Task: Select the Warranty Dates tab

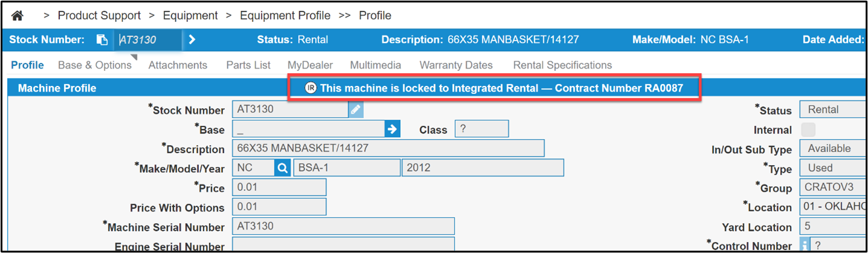Action: pos(456,65)
